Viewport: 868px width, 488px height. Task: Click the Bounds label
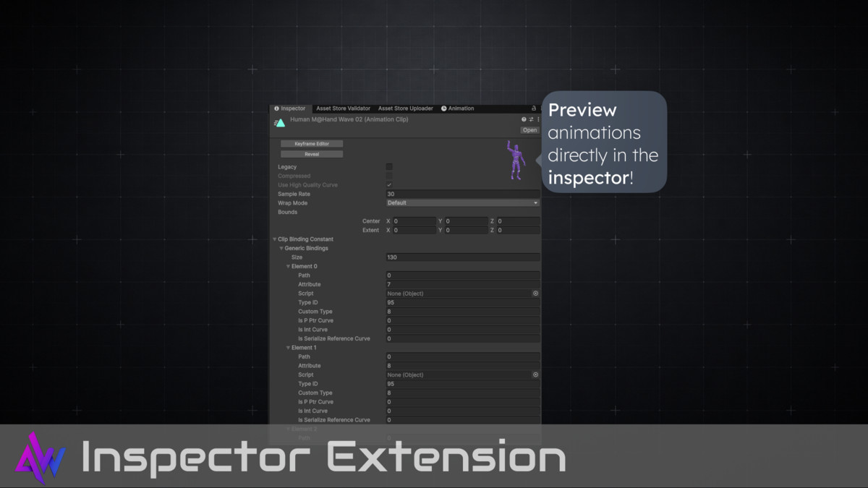coord(287,212)
